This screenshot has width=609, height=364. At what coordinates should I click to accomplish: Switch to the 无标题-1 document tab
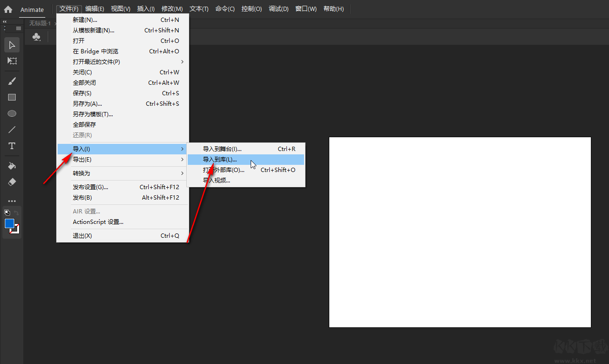40,23
